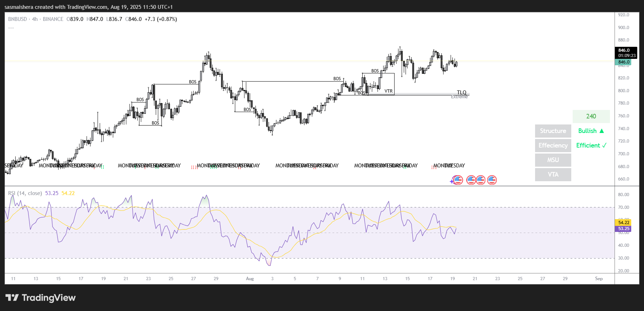Click the TradingView logo in the footer
Image resolution: width=644 pixels, height=311 pixels.
tap(40, 298)
